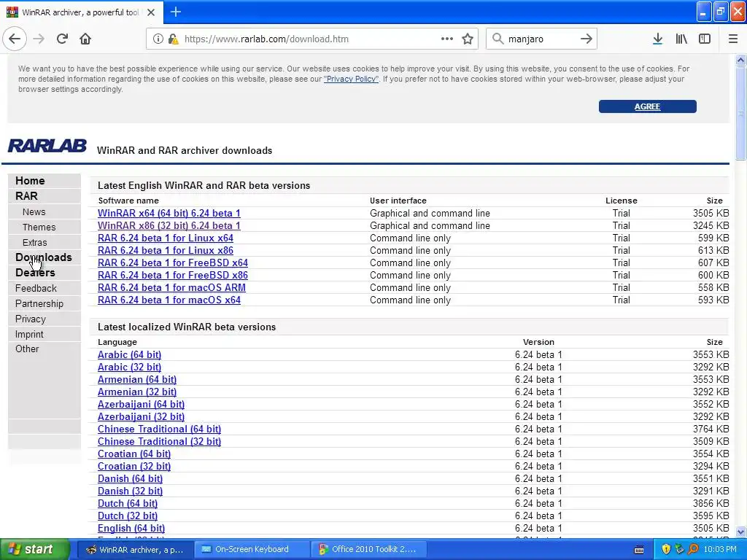Image resolution: width=747 pixels, height=560 pixels.
Task: Open Privacy in the side menu
Action: [x=31, y=319]
